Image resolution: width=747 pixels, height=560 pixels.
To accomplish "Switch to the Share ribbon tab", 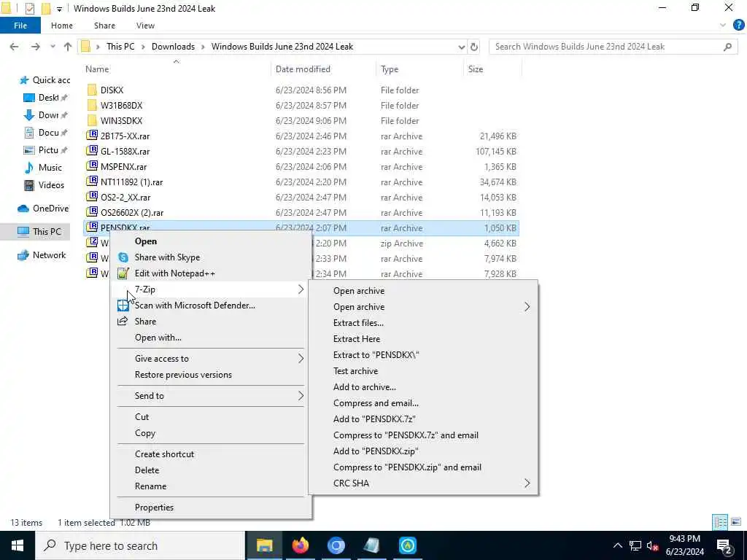I will pyautogui.click(x=104, y=26).
